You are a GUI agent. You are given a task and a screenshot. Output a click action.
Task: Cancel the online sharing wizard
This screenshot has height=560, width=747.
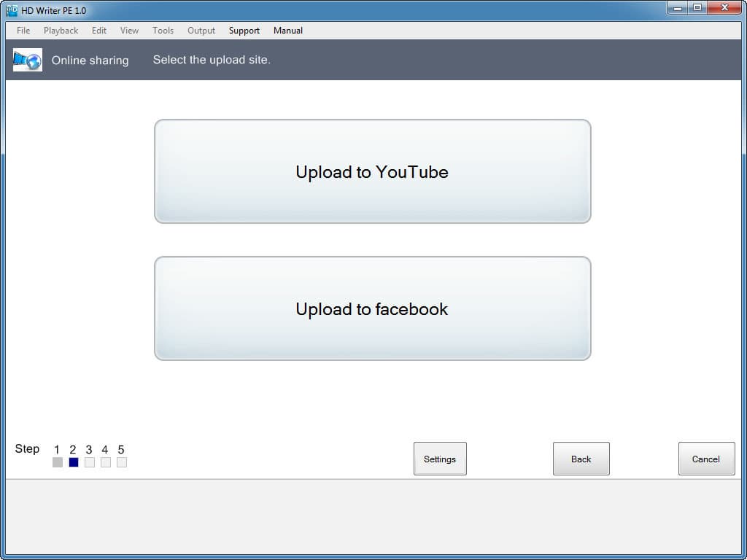click(706, 459)
